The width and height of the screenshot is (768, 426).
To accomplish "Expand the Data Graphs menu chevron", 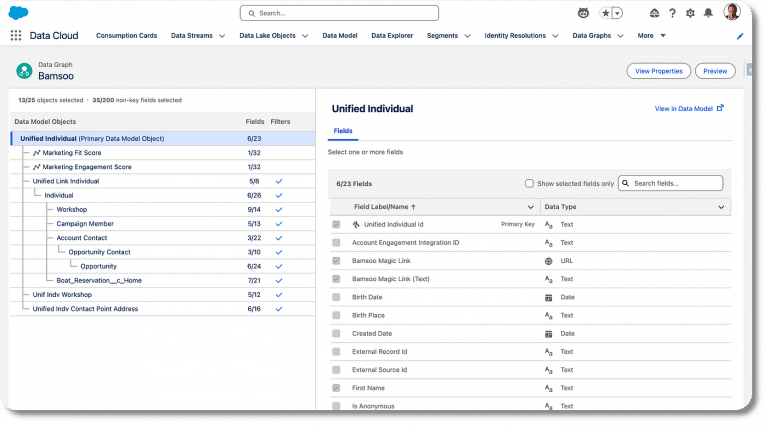I will [x=620, y=36].
